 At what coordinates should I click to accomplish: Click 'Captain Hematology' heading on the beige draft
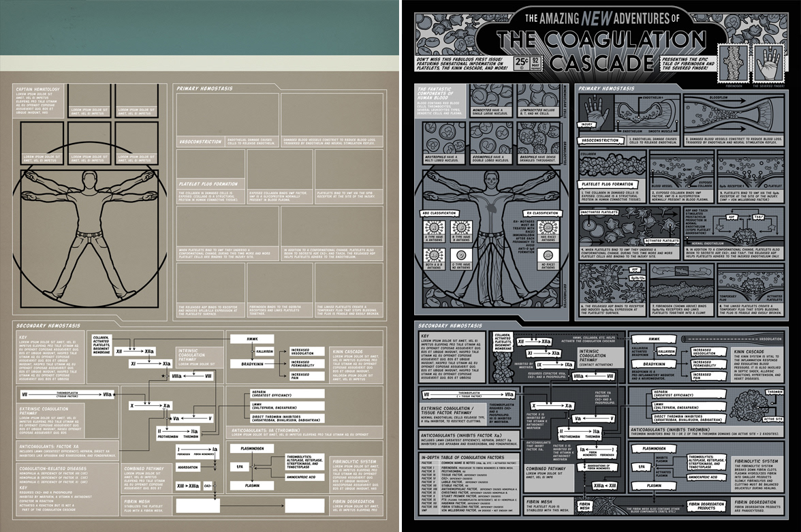37,89
